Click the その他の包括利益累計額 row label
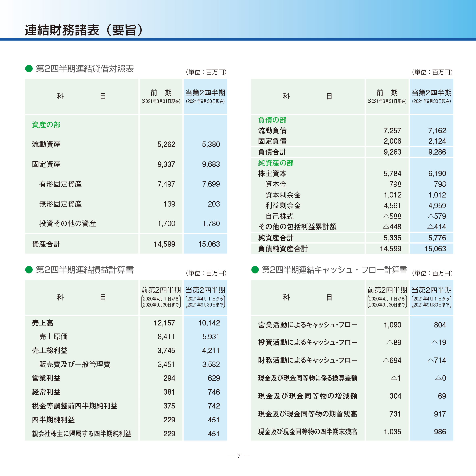The image size is (476, 476). click(297, 227)
